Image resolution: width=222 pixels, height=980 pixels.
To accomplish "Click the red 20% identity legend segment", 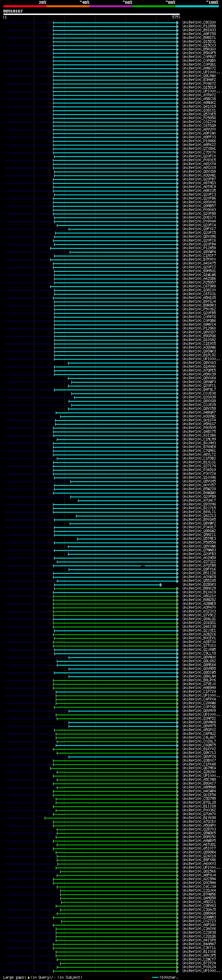I will point(25,6).
